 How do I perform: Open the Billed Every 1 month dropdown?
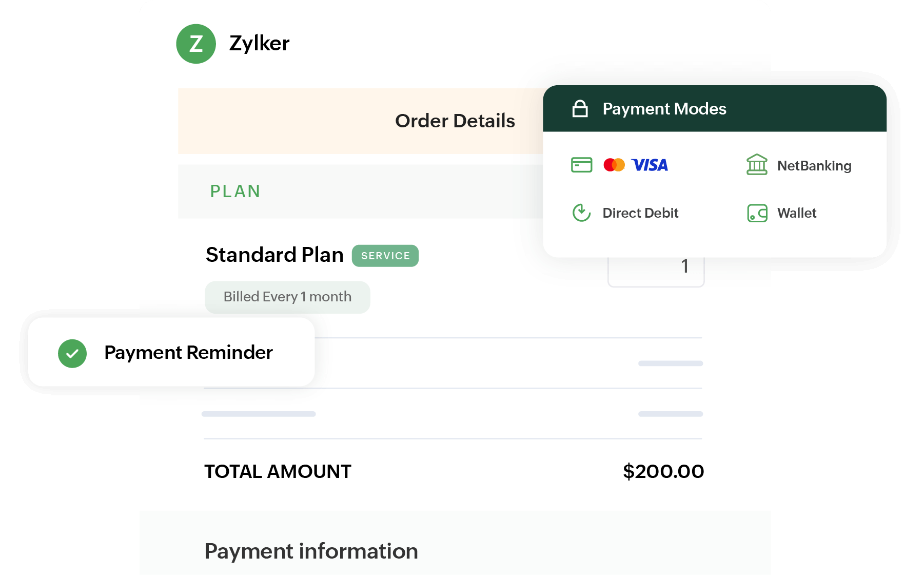coord(287,297)
